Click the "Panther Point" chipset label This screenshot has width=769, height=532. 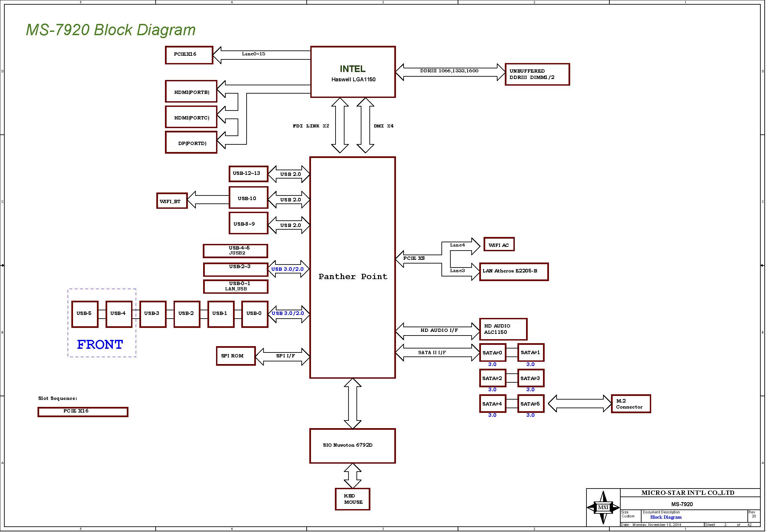pos(353,277)
